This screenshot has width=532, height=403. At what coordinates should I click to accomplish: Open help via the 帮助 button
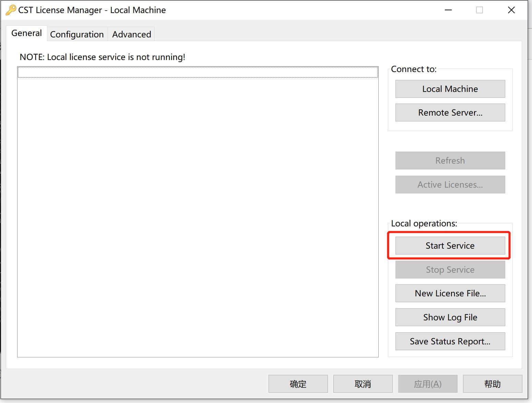[x=492, y=384]
